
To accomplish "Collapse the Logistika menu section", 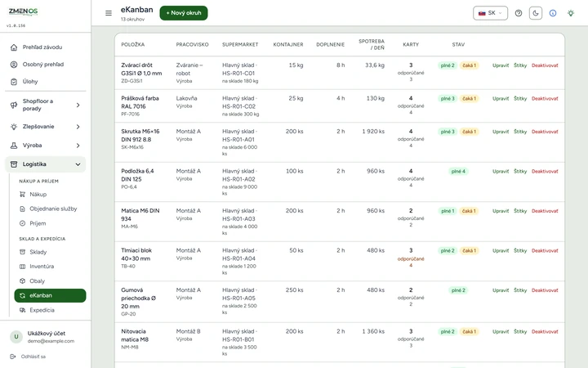I will 45,164.
